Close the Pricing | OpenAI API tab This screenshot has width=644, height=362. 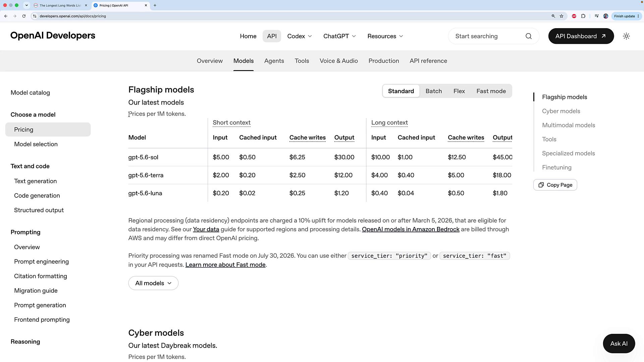click(x=146, y=5)
